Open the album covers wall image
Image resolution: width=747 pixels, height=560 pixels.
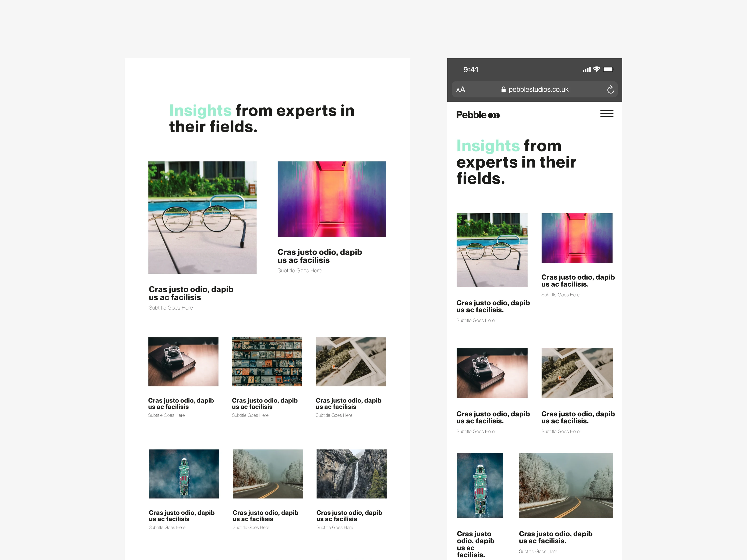point(267,362)
